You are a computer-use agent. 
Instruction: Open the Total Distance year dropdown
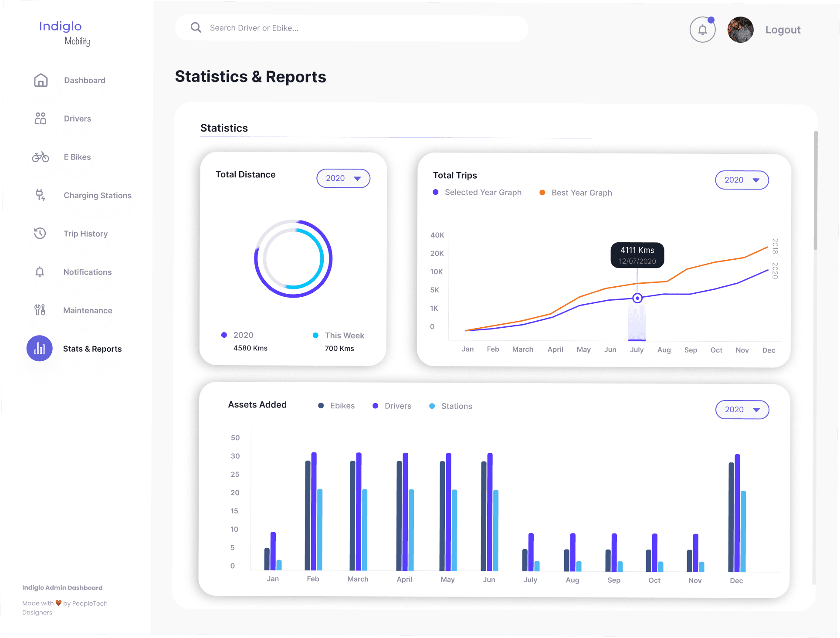click(343, 178)
